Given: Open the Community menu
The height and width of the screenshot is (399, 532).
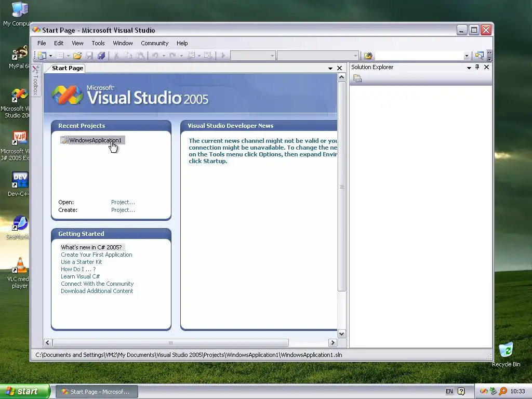Looking at the screenshot, I should pyautogui.click(x=155, y=43).
